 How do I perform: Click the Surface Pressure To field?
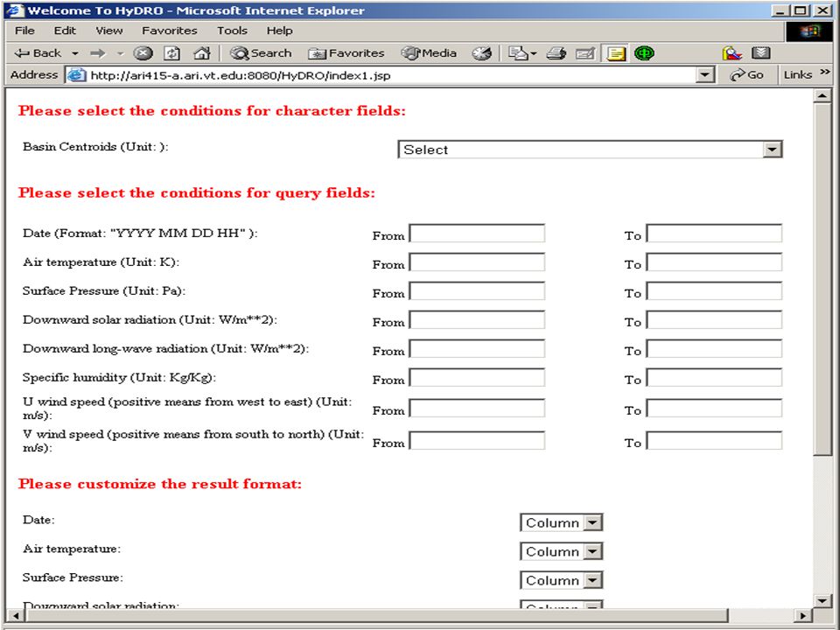[714, 291]
